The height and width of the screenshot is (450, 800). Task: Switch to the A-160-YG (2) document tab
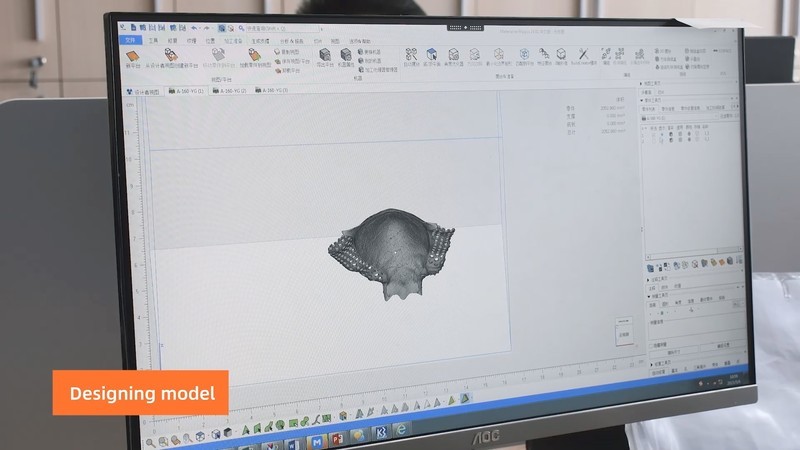[232, 91]
